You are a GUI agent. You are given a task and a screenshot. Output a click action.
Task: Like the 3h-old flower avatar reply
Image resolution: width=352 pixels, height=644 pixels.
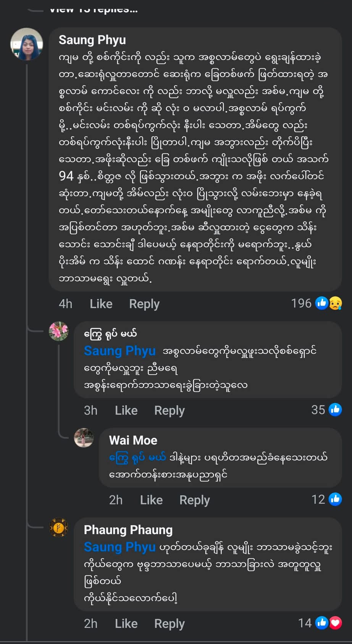point(126,410)
